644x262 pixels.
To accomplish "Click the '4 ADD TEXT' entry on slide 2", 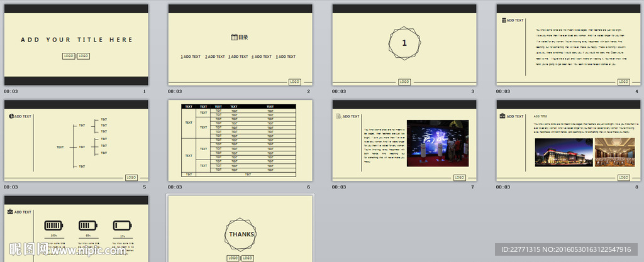I will click(262, 57).
